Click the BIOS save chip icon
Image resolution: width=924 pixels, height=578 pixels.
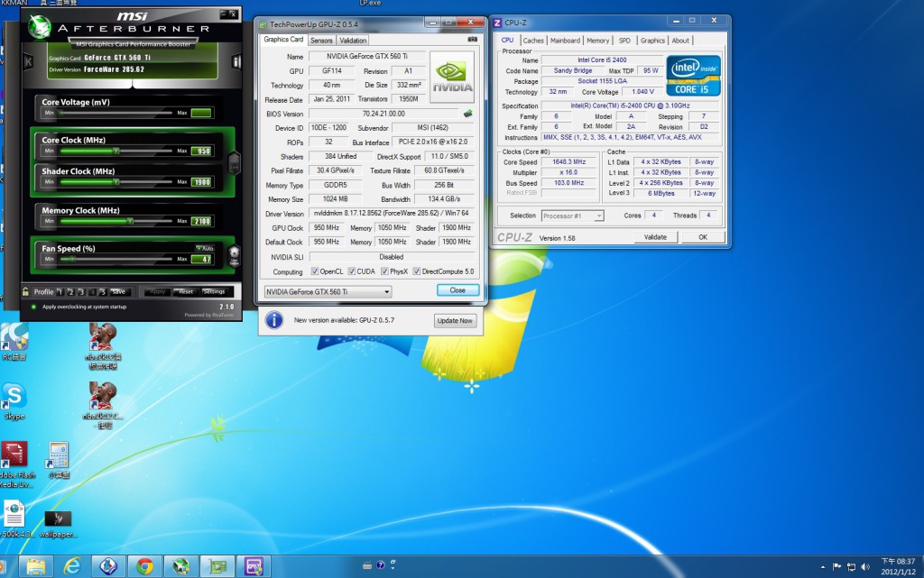(x=467, y=114)
